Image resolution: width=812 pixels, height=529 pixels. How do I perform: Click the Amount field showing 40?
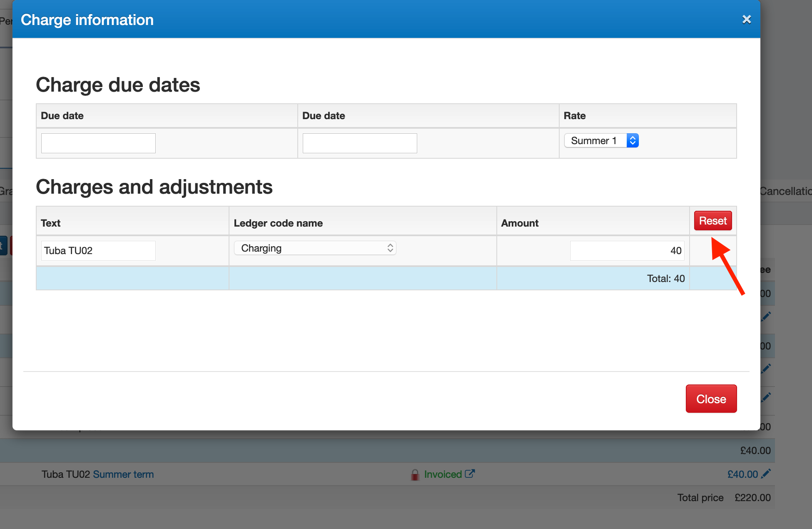627,251
